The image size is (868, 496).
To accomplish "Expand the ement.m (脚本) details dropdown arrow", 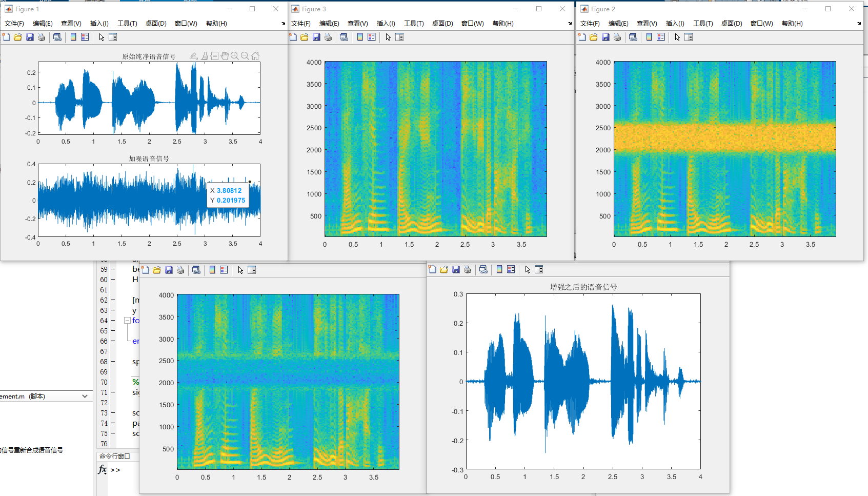I will click(x=85, y=396).
